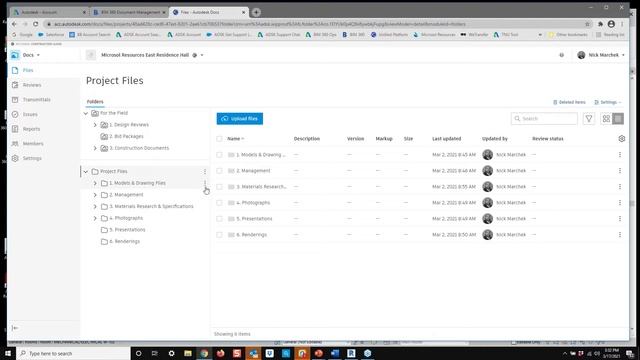Check the 2. Management row checkbox
The image size is (640, 360).
click(219, 171)
